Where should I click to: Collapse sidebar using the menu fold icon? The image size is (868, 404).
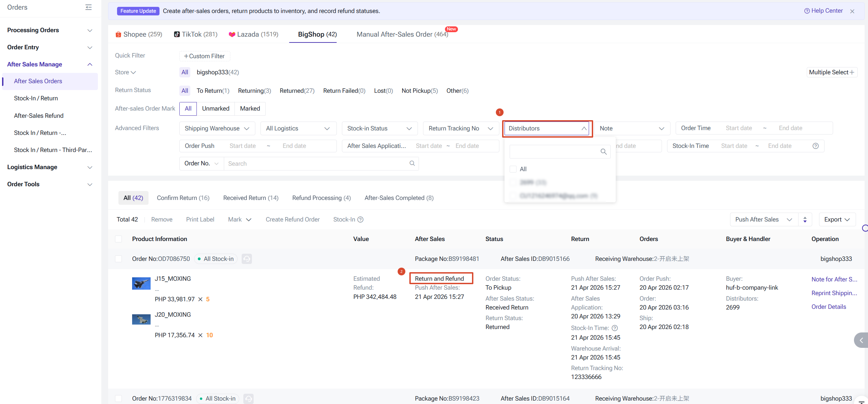[88, 7]
